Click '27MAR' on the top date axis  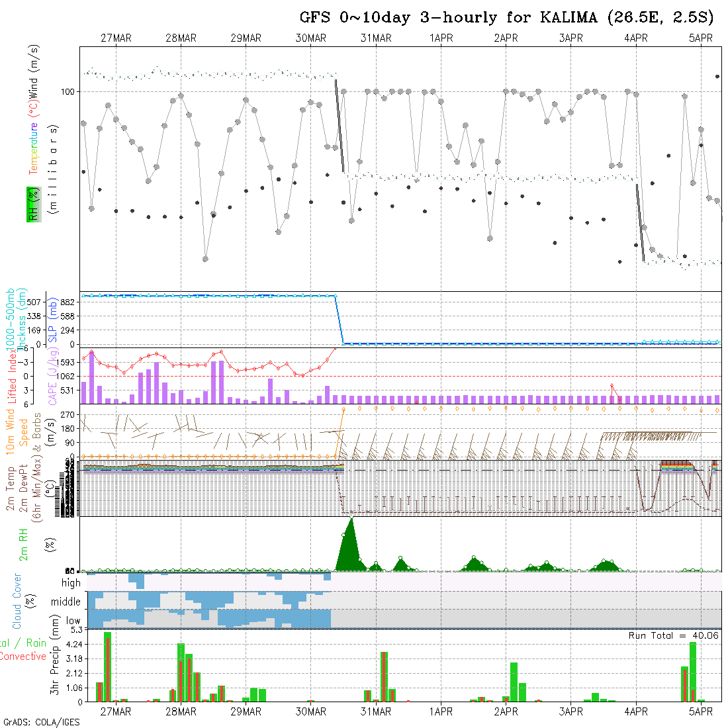pos(116,38)
